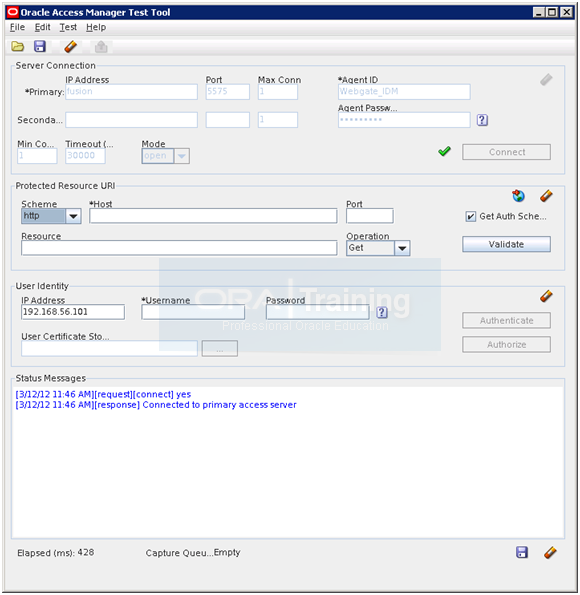Open the Mode open dropdown
The height and width of the screenshot is (595, 580).
pyautogui.click(x=181, y=156)
